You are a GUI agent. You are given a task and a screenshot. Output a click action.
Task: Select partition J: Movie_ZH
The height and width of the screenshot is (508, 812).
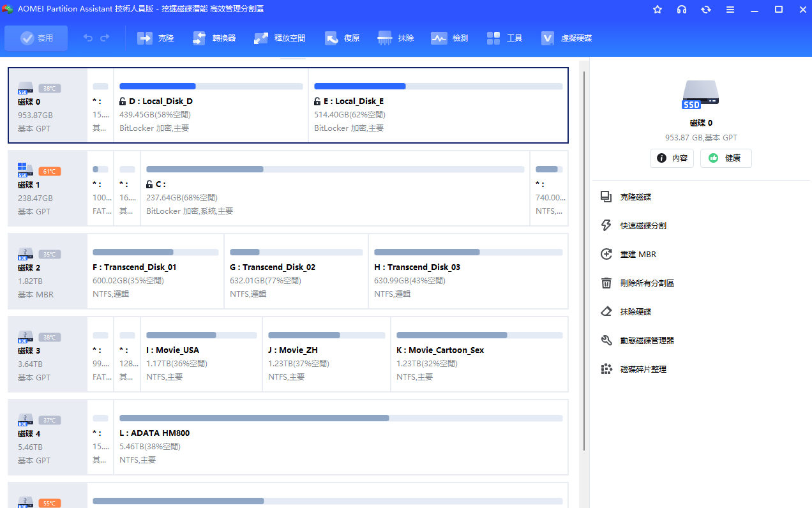327,354
